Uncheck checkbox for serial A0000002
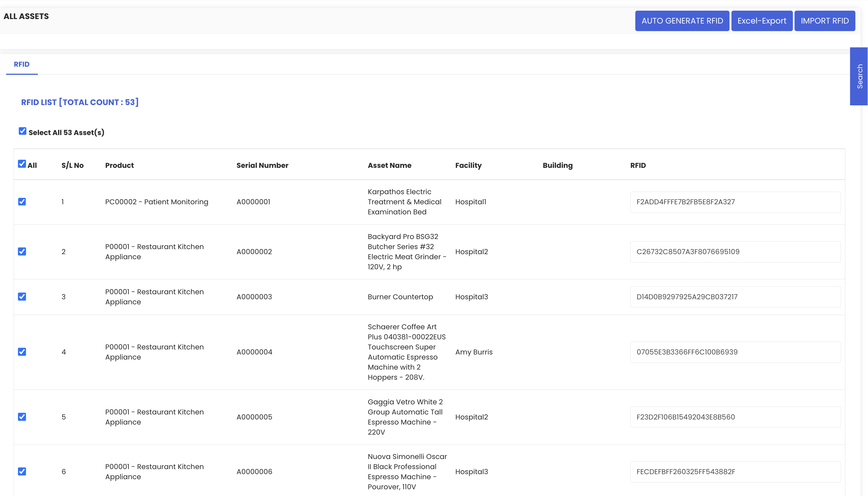 tap(22, 251)
